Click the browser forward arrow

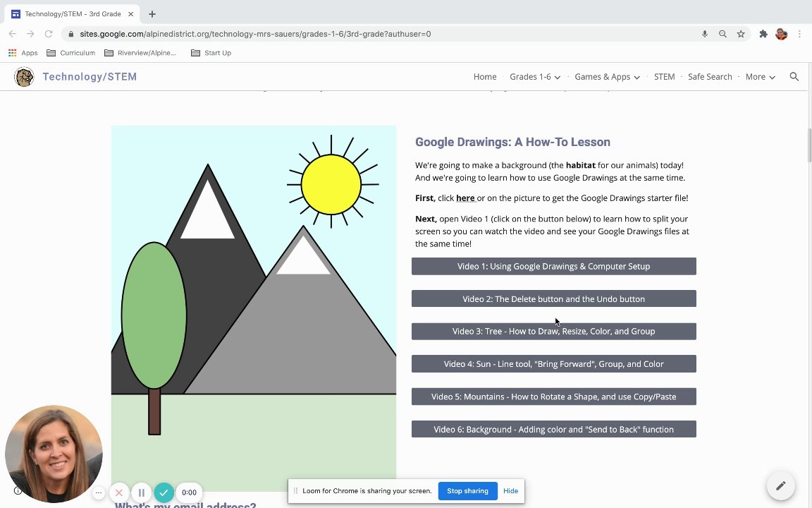tap(30, 34)
